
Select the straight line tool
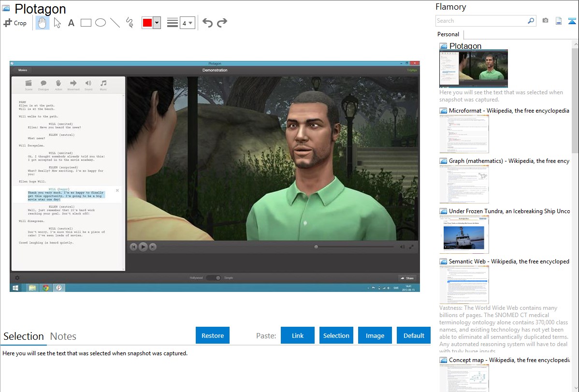pos(115,23)
